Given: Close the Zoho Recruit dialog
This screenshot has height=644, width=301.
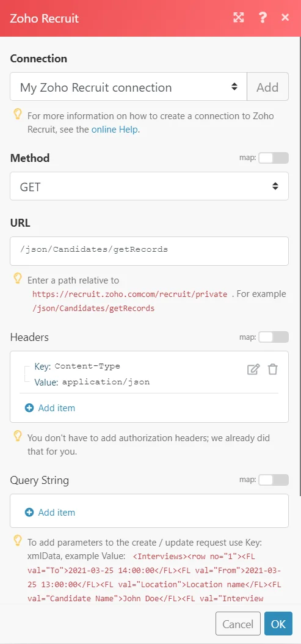Looking at the screenshot, I should pyautogui.click(x=285, y=17).
